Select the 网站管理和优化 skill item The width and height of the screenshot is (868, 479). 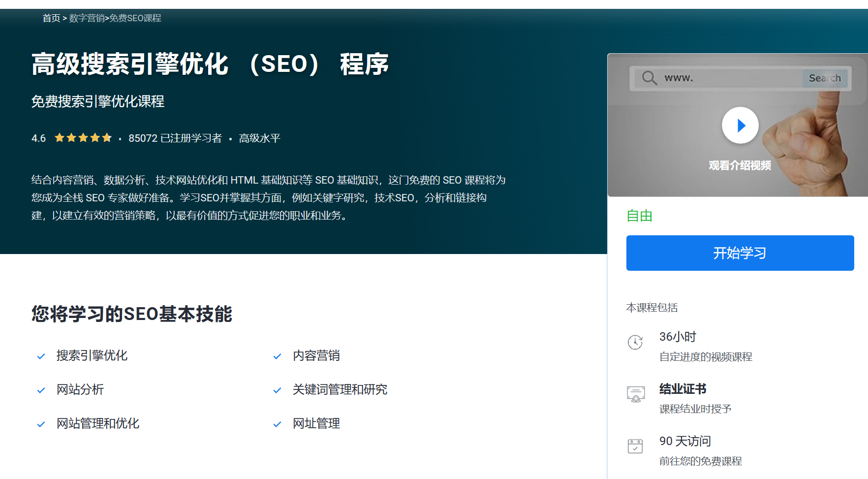tap(98, 424)
